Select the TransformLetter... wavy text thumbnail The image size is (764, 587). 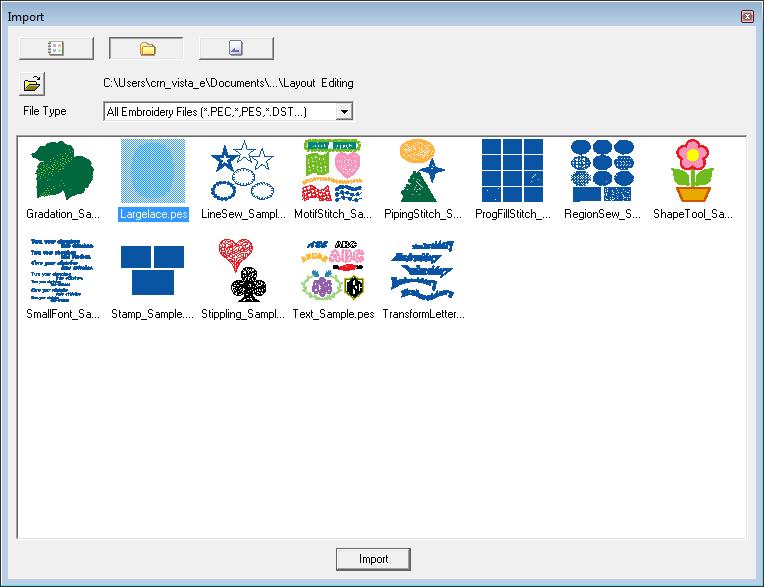[x=422, y=270]
